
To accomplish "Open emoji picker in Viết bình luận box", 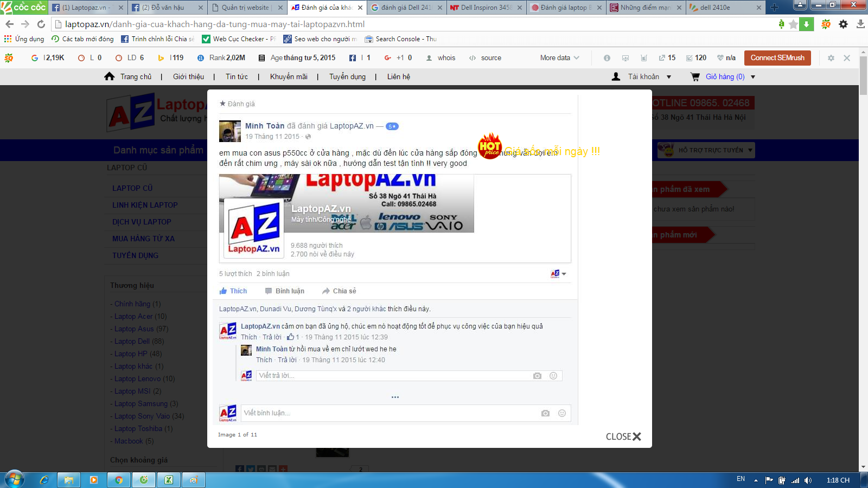I will (x=562, y=413).
